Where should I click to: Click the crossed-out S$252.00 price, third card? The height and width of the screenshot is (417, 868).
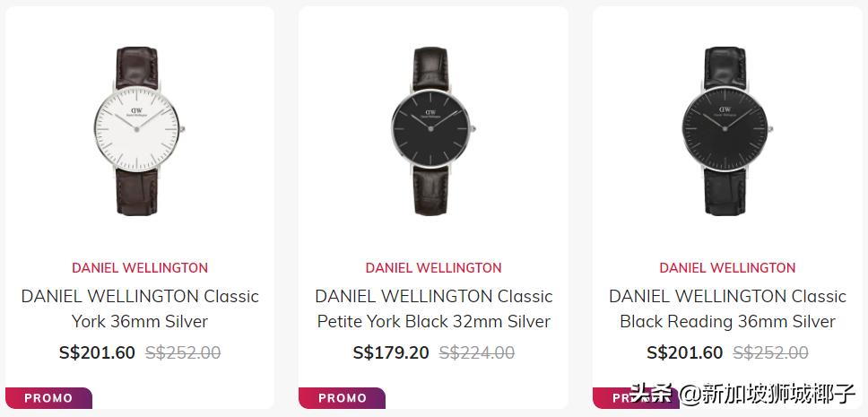(771, 352)
